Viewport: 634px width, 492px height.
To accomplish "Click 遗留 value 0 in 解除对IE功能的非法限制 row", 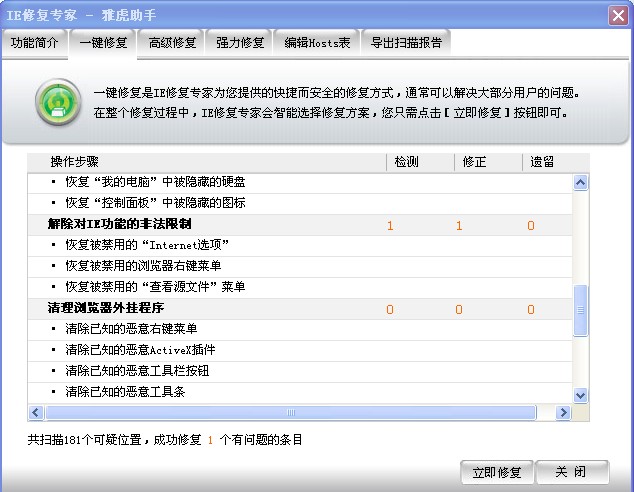I will 531,226.
